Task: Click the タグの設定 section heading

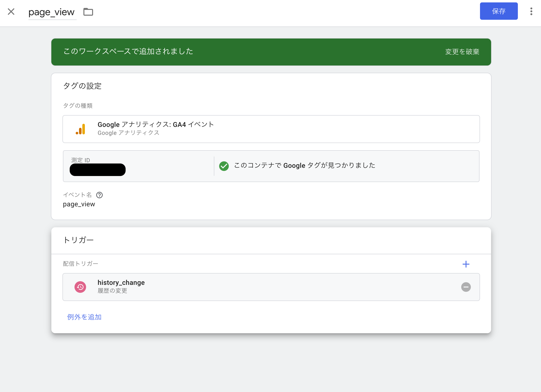Action: [x=82, y=86]
